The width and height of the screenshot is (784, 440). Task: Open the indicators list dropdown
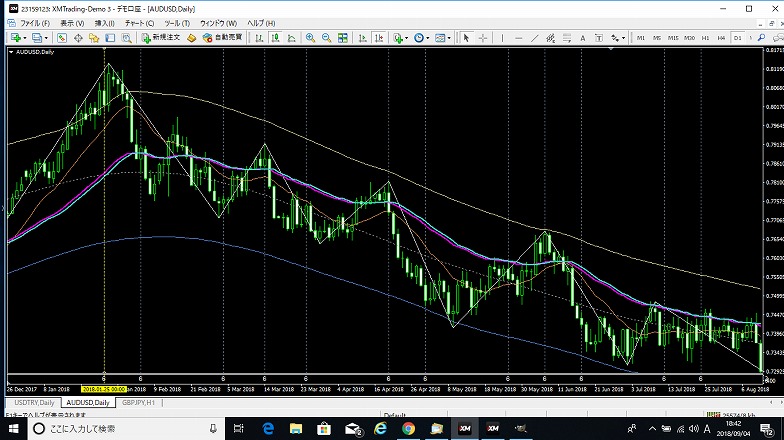(407, 38)
